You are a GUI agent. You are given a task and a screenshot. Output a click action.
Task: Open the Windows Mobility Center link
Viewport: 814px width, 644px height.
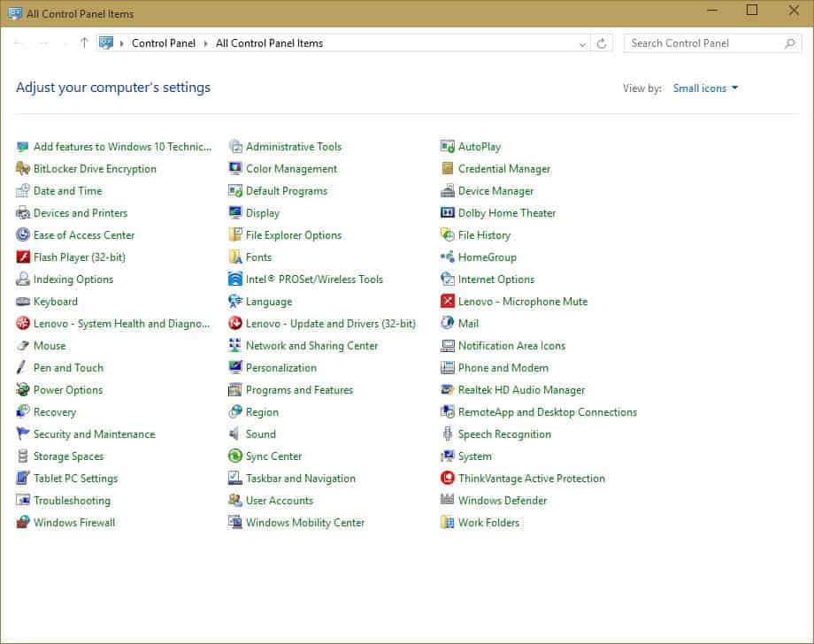(305, 523)
